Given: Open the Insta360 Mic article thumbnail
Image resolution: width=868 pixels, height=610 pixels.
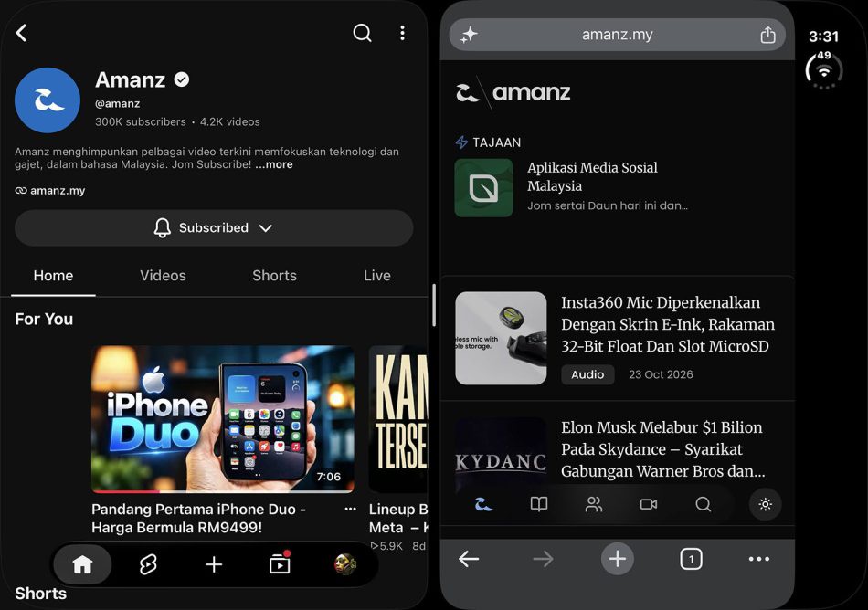Looking at the screenshot, I should pos(501,338).
